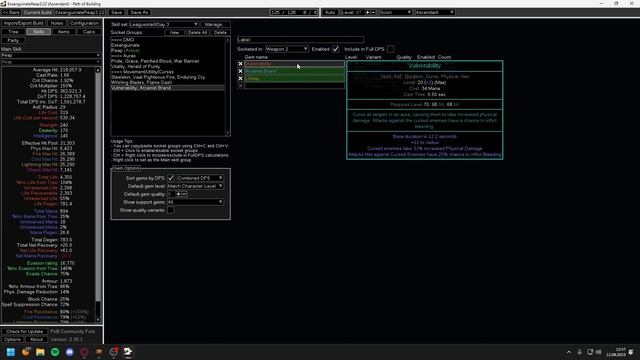Image resolution: width=640 pixels, height=360 pixels.
Task: Toggle Sort gems by DPS checkbox
Action: pyautogui.click(x=171, y=178)
